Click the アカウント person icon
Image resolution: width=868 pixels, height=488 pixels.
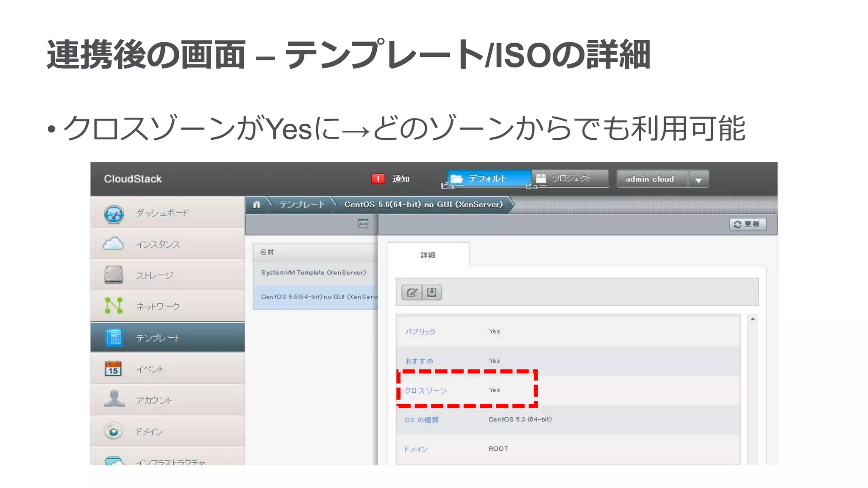point(114,399)
